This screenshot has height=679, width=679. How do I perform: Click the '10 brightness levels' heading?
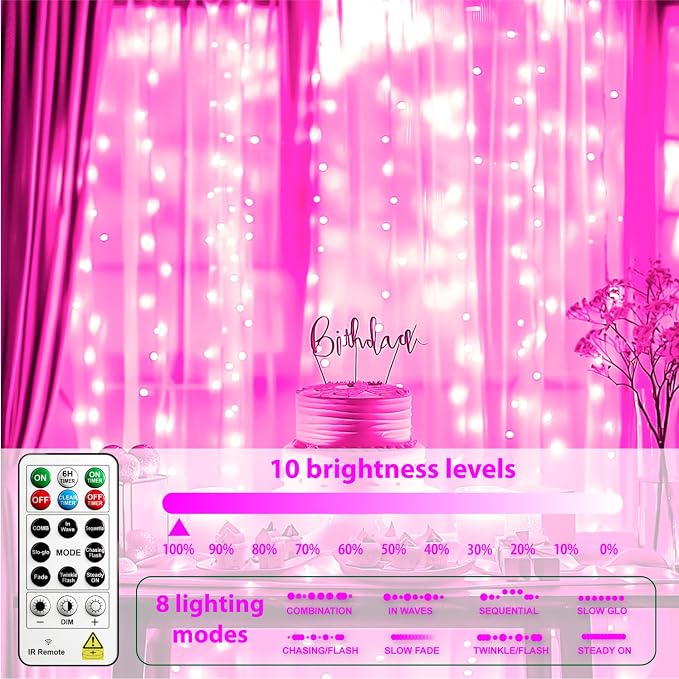(393, 469)
